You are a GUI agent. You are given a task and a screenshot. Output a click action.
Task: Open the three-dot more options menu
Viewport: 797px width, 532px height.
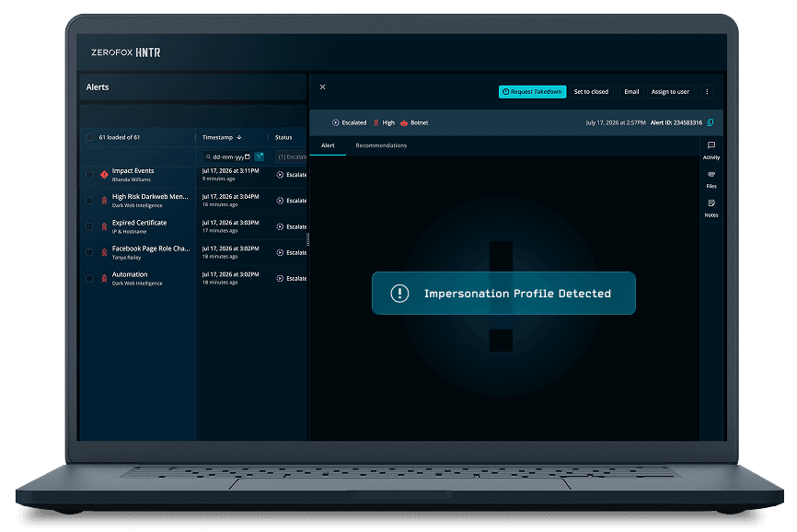point(707,91)
